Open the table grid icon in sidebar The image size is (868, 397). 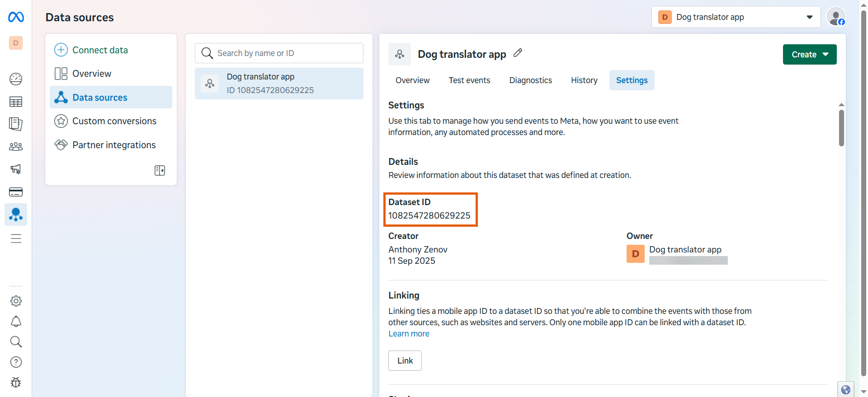pos(16,102)
